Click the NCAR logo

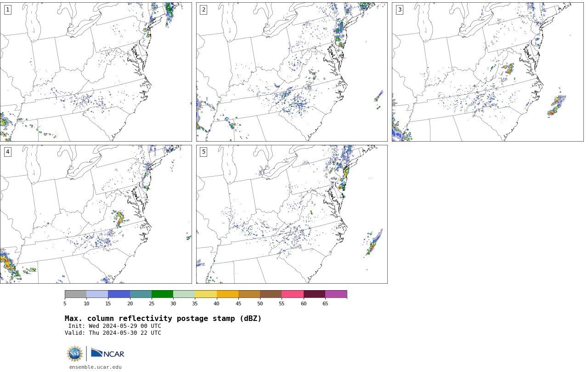click(107, 354)
